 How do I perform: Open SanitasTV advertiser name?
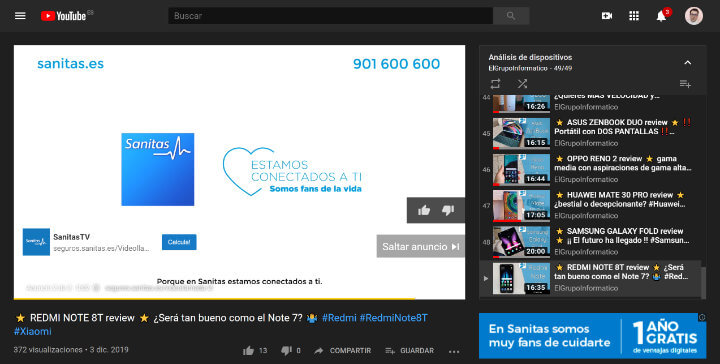(72, 237)
